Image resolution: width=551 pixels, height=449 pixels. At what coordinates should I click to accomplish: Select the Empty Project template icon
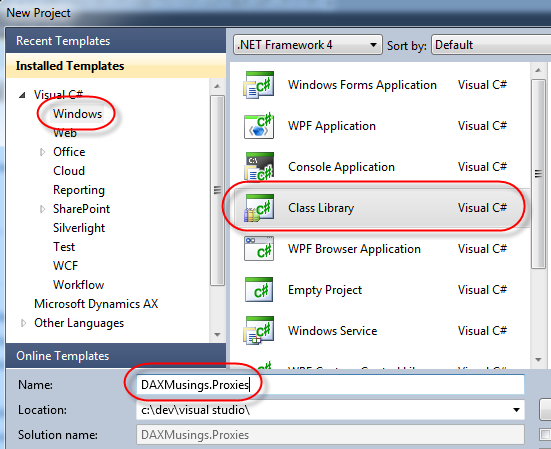[259, 289]
